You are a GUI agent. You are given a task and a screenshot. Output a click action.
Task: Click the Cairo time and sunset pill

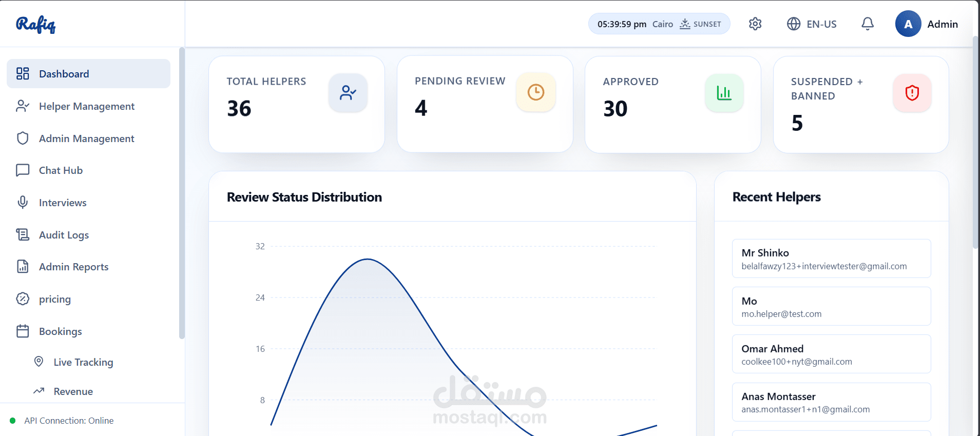coord(659,24)
